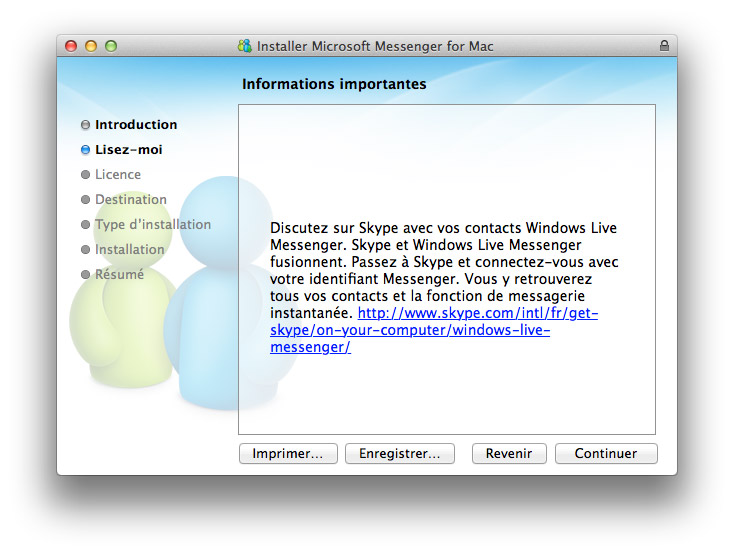Click the Résumé step bullet
The image size is (734, 554).
[x=85, y=274]
